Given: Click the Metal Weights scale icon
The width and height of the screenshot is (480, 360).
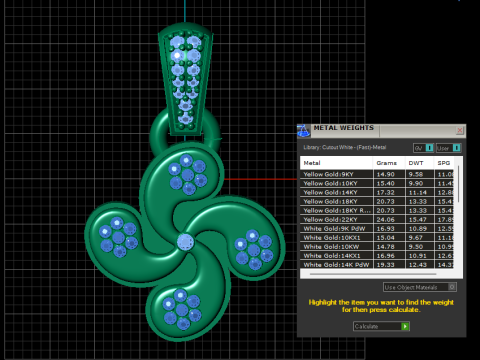Looking at the screenshot, I should tap(303, 131).
